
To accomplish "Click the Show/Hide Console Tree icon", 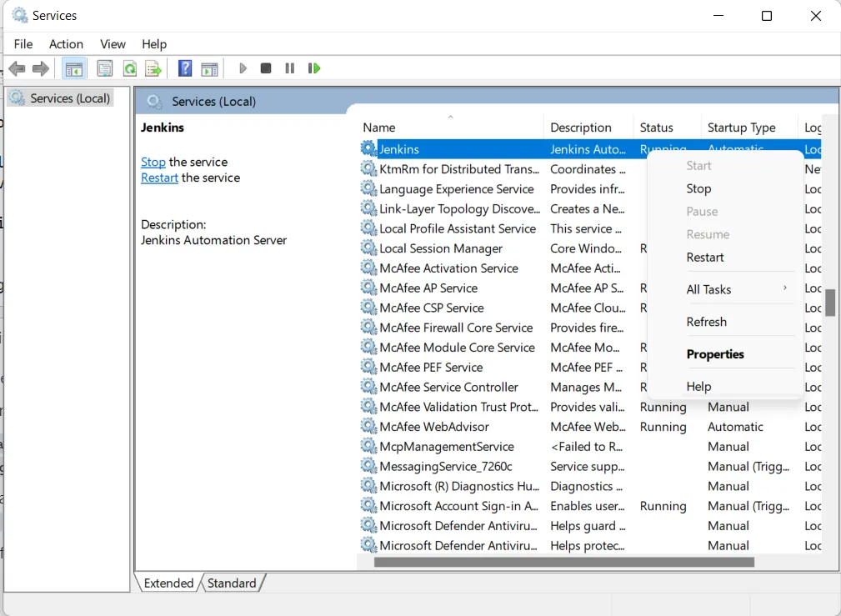I will pyautogui.click(x=74, y=68).
